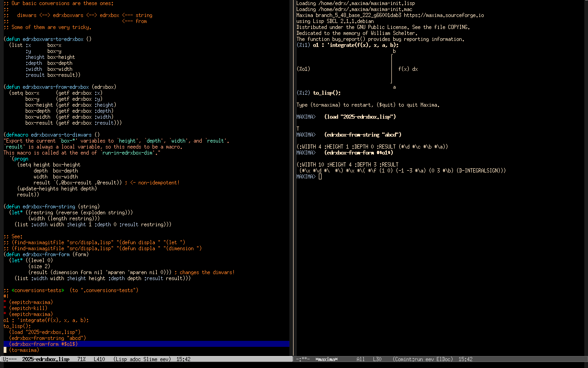Click the -:**- modified status in maxima mode line
The height and width of the screenshot is (368, 588).
[303, 359]
